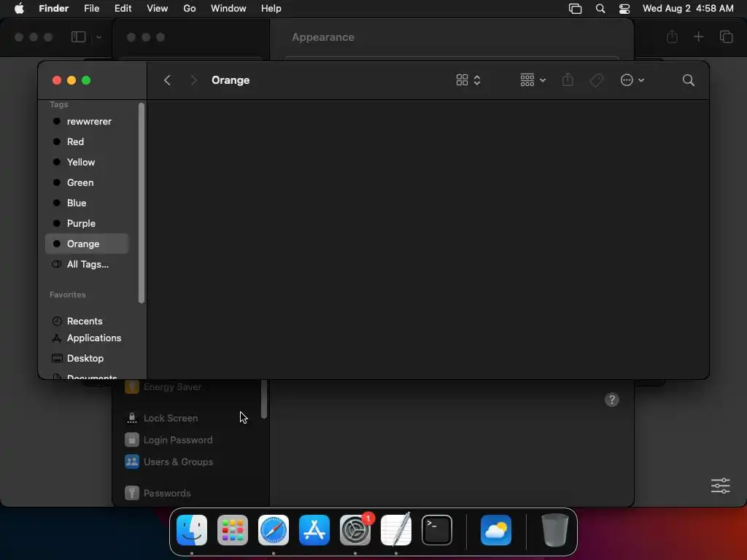The image size is (747, 560).
Task: Click the view-options up-down chevron
Action: (477, 80)
